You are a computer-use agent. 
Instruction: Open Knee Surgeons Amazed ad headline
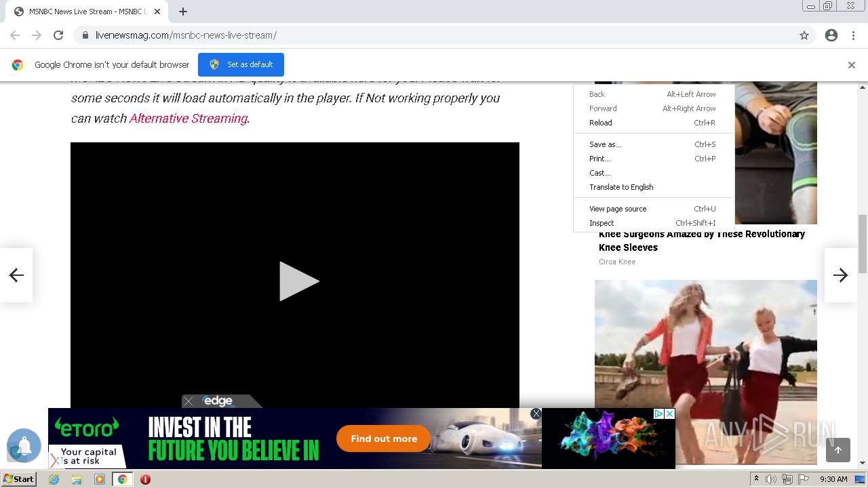click(702, 241)
